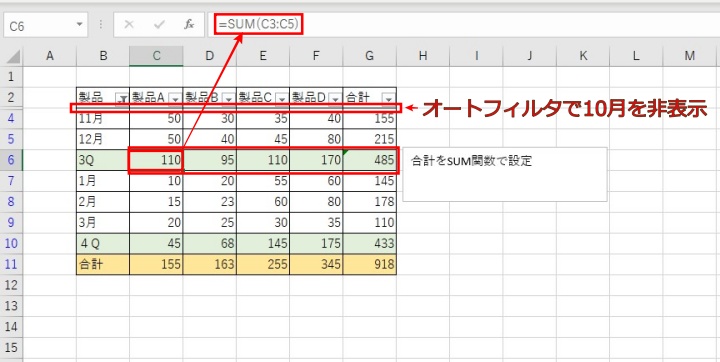720x362 pixels.
Task: Select column M header
Action: 690,56
